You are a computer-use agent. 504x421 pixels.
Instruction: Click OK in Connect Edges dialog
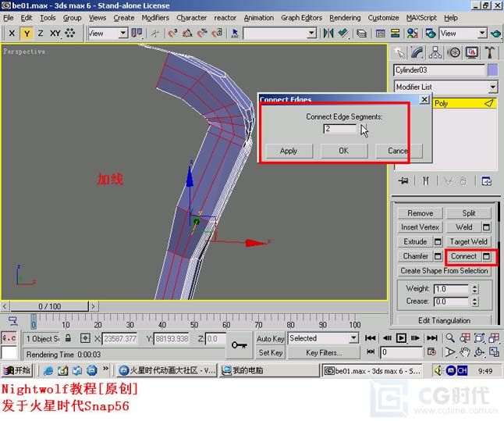343,151
